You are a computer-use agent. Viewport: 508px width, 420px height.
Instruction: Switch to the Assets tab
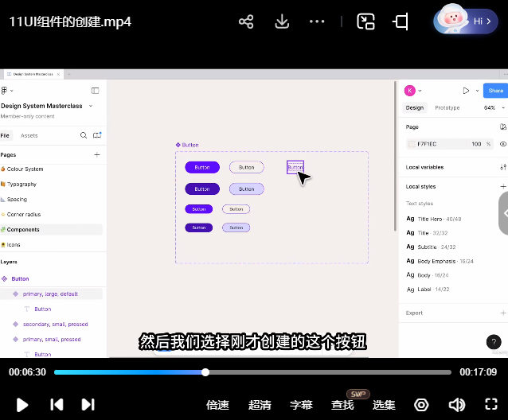coord(29,136)
